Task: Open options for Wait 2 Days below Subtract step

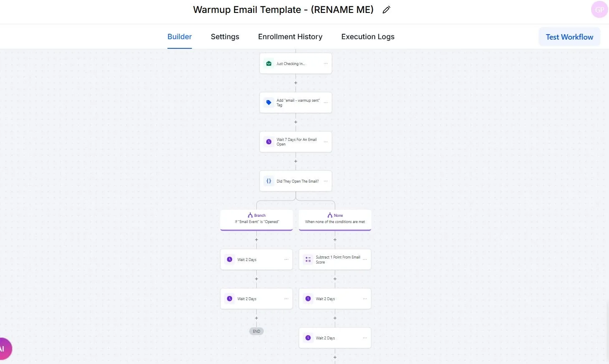Action: [x=365, y=299]
